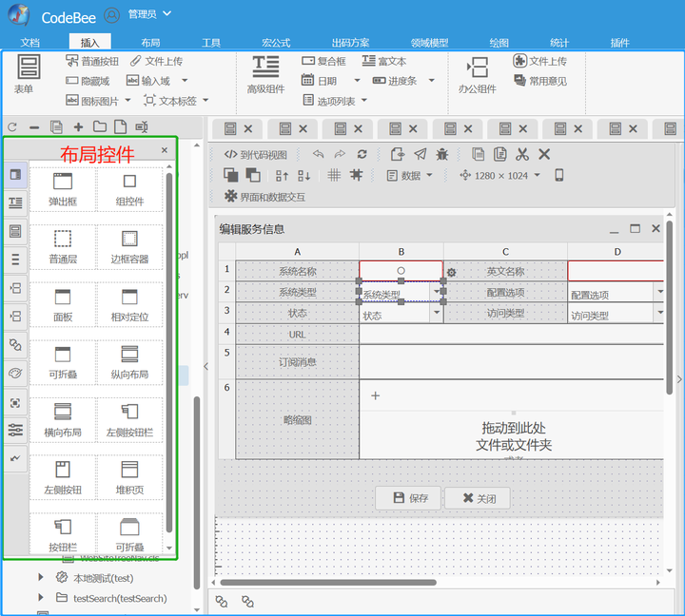685x616 pixels.
Task: Click the 系统名称 input field
Action: [x=401, y=271]
